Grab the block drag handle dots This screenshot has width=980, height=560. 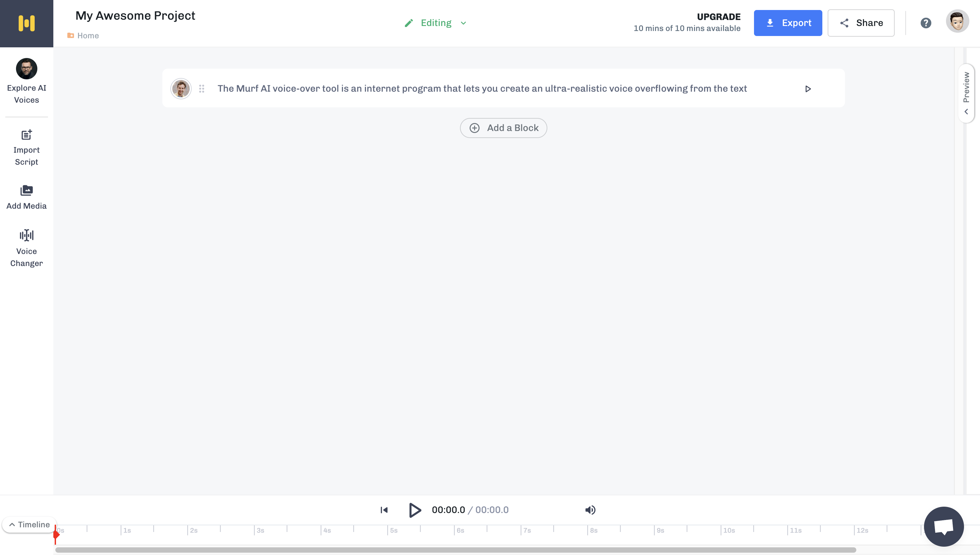pyautogui.click(x=202, y=89)
